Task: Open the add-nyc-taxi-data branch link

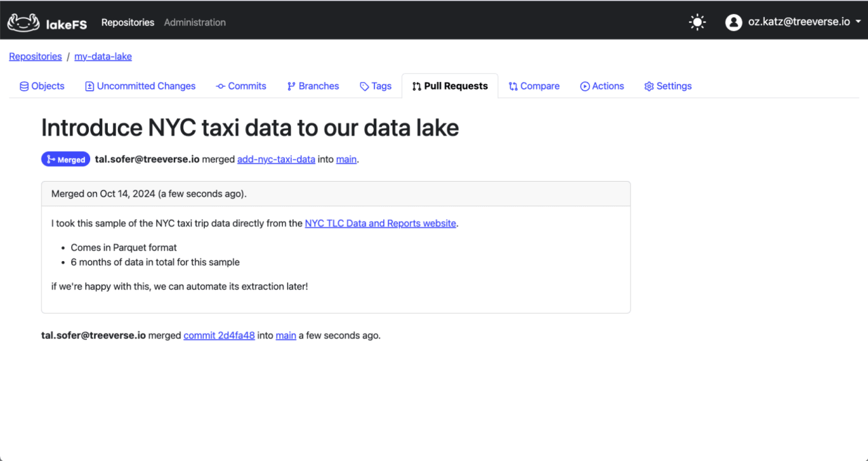Action: tap(276, 160)
